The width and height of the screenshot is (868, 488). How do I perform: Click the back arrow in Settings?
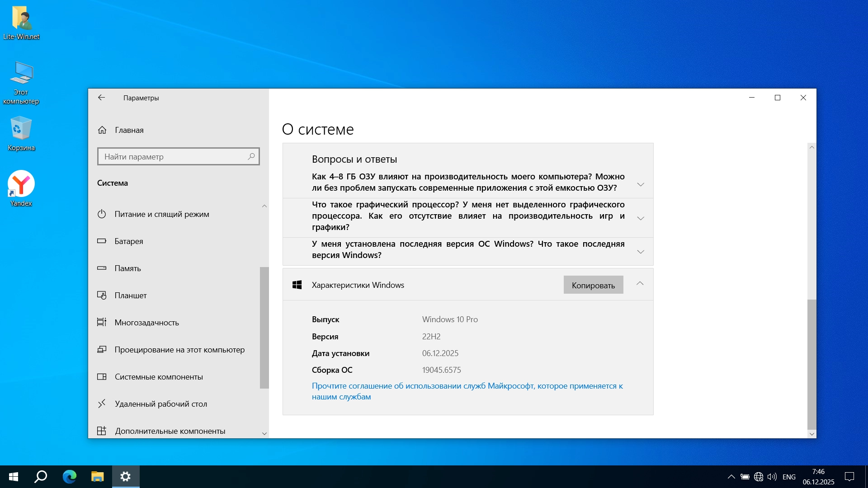pyautogui.click(x=101, y=98)
